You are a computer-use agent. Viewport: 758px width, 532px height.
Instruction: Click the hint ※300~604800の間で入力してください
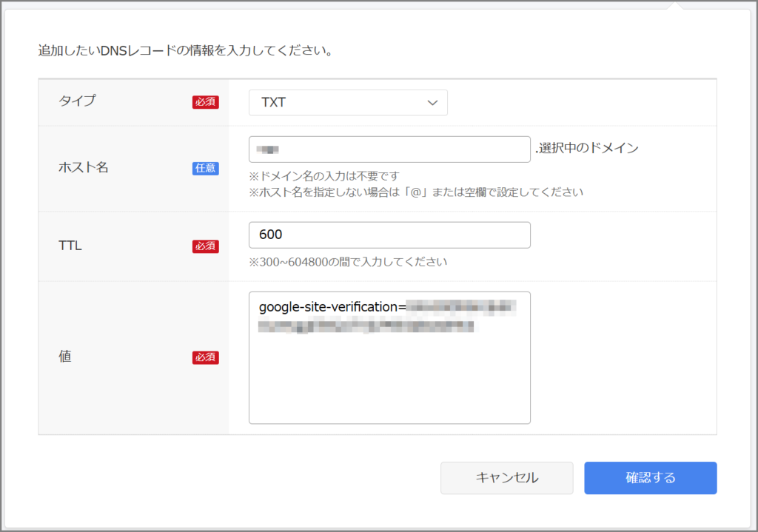(x=348, y=262)
